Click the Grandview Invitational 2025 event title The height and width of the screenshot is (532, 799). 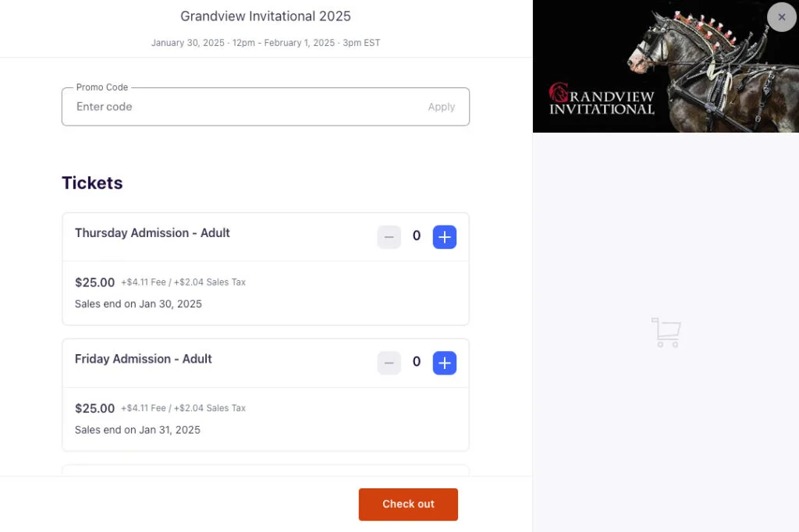[265, 16]
